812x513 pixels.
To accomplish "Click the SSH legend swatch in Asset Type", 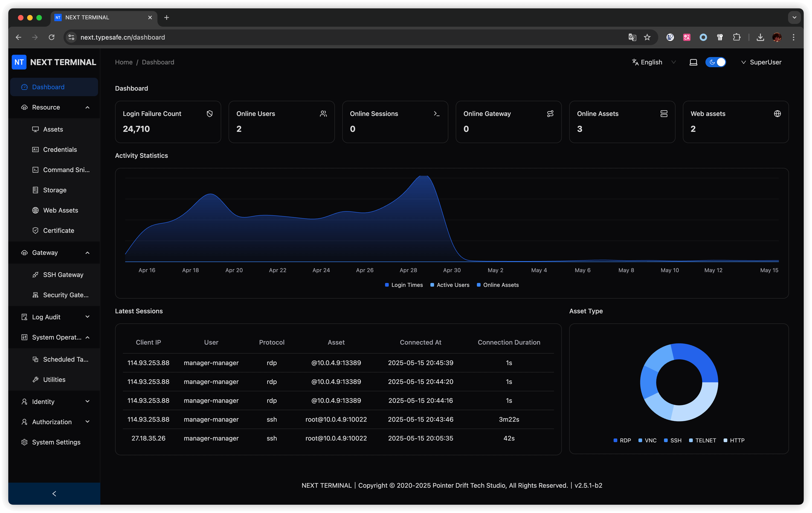I will pos(666,440).
